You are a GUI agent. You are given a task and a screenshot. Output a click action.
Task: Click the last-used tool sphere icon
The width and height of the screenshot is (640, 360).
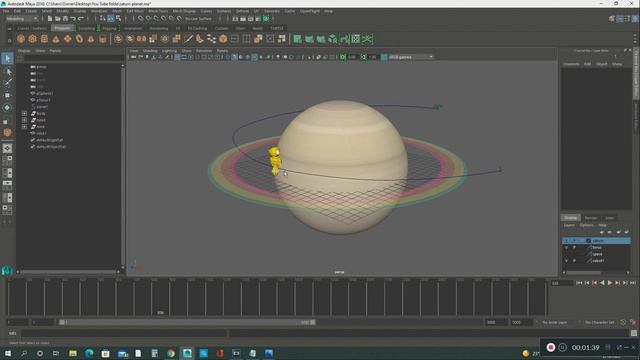point(7,133)
